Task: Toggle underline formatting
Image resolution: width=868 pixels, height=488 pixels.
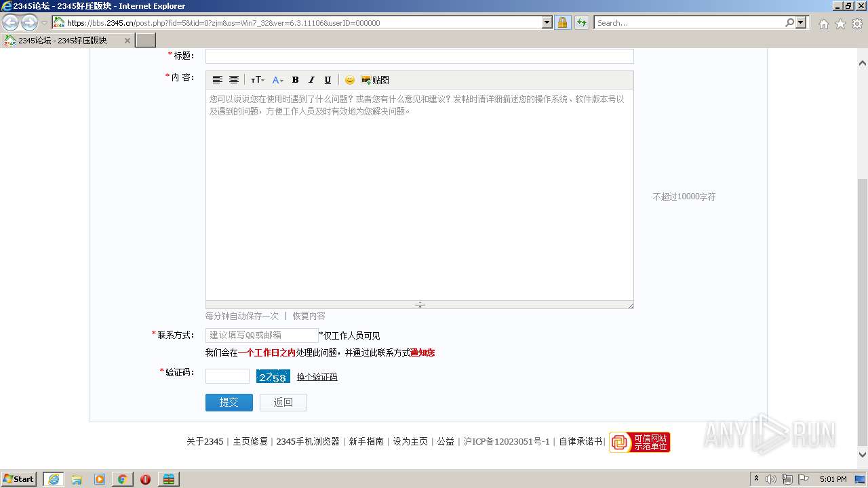Action: pos(328,80)
